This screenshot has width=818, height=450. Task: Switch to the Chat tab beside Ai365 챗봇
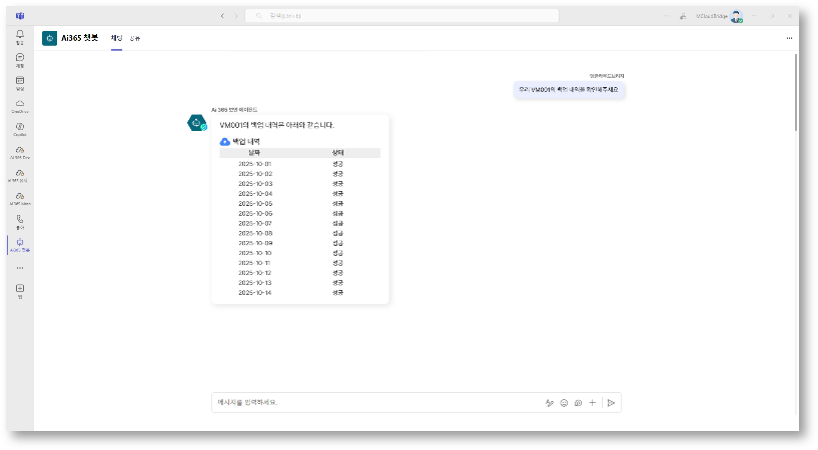[x=116, y=38]
